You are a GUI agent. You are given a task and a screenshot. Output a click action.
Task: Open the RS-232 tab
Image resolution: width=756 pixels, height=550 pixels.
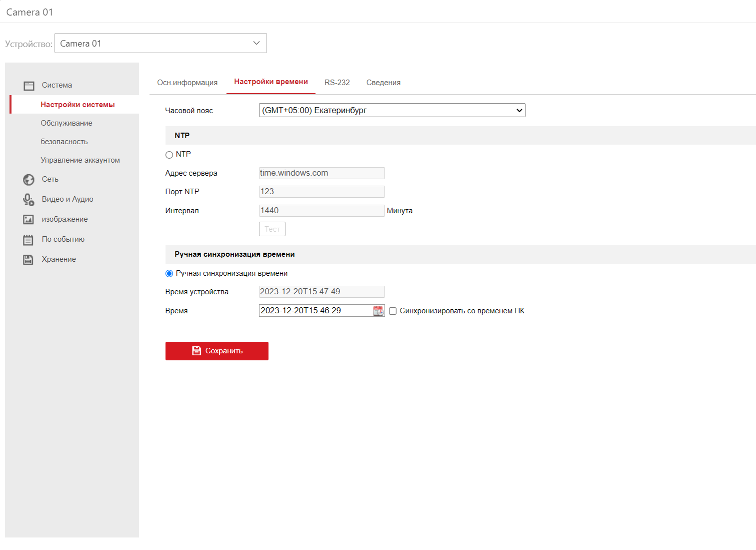point(337,83)
